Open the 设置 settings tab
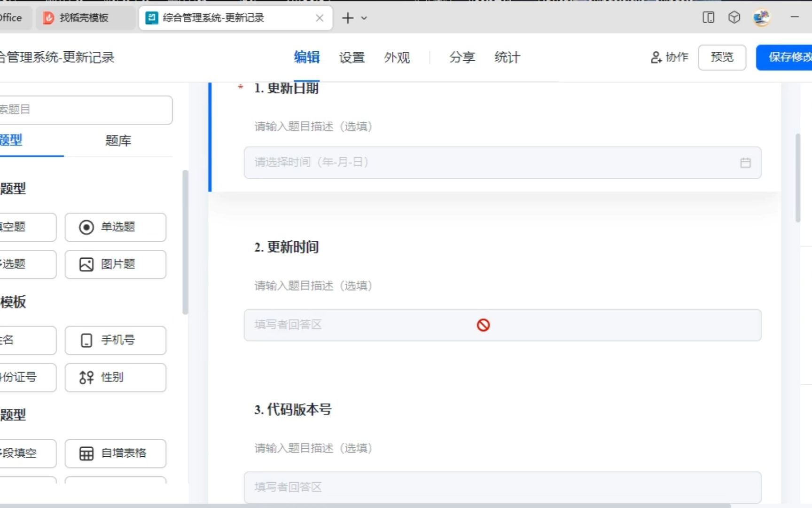Screen dimensions: 812x508 coord(351,57)
